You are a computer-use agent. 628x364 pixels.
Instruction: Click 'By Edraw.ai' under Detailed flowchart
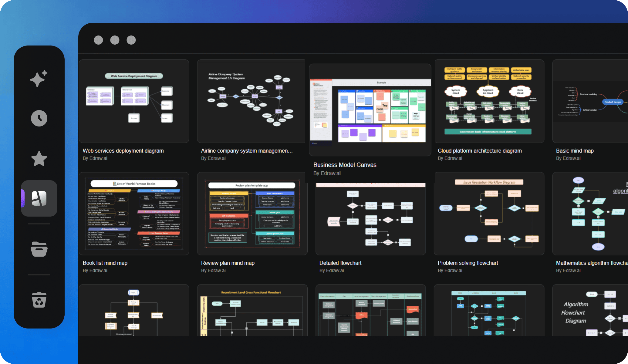[x=332, y=271]
